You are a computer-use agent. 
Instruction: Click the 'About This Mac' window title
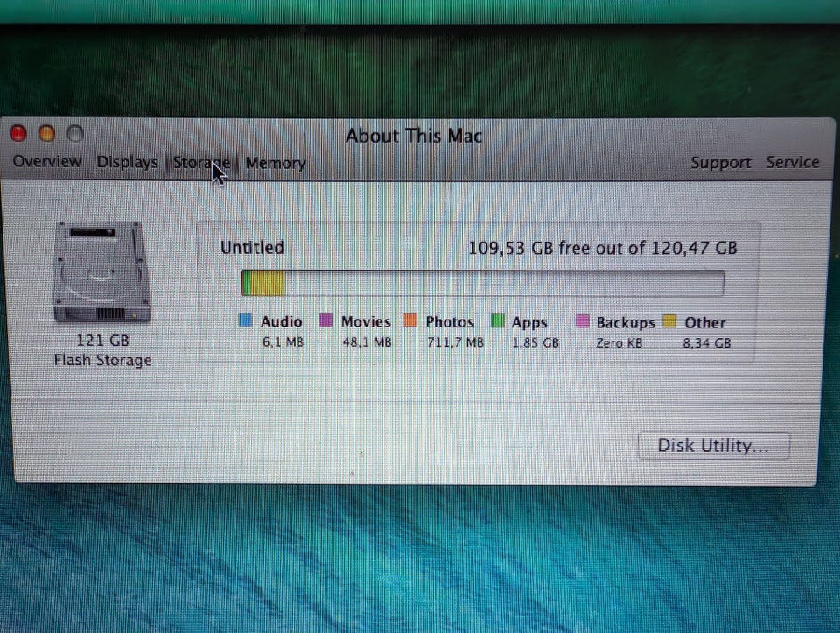(x=414, y=136)
